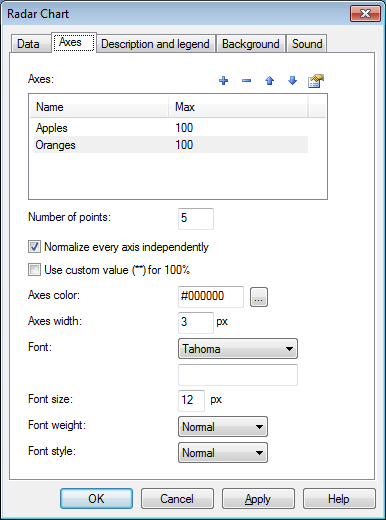Open the Description and legend tab
Image resolution: width=386 pixels, height=520 pixels.
click(x=155, y=44)
